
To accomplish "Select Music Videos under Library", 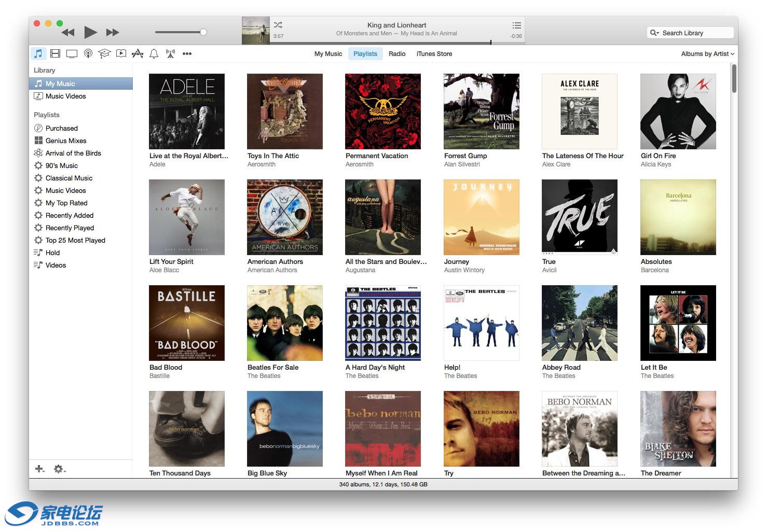I will pos(81,96).
